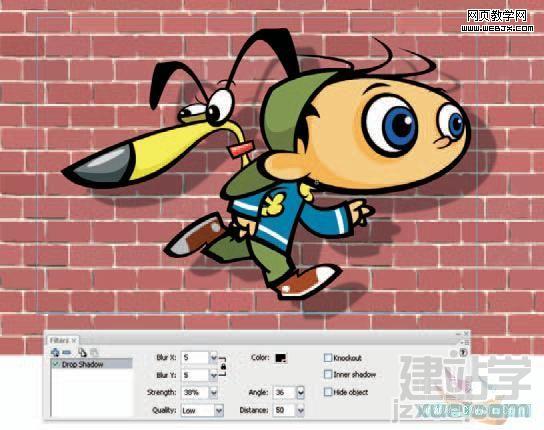Open the panel options menu icon
The image size is (544, 430).
(466, 342)
